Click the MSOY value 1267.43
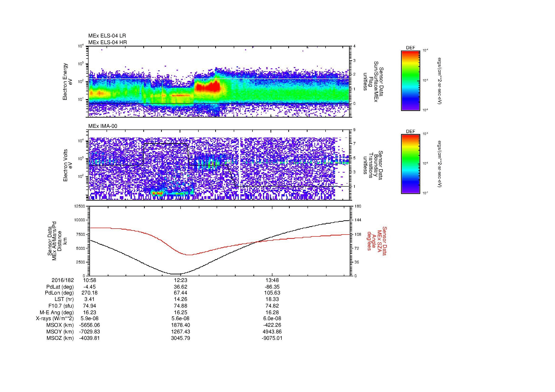Screen dimensions: 555x392 point(181,332)
